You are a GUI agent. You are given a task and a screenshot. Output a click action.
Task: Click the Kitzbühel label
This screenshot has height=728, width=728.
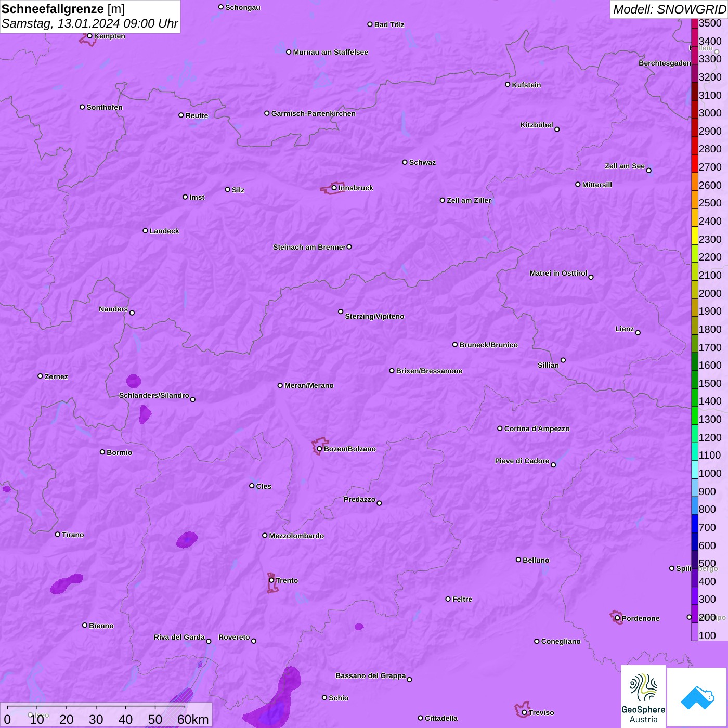(x=537, y=125)
